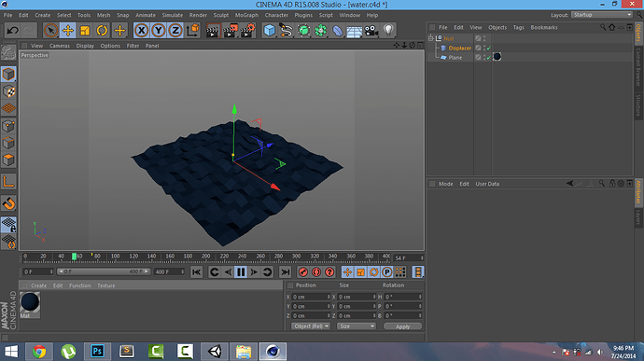This screenshot has height=361, width=644.
Task: Open the Layout Startup dropdown
Action: [x=602, y=15]
